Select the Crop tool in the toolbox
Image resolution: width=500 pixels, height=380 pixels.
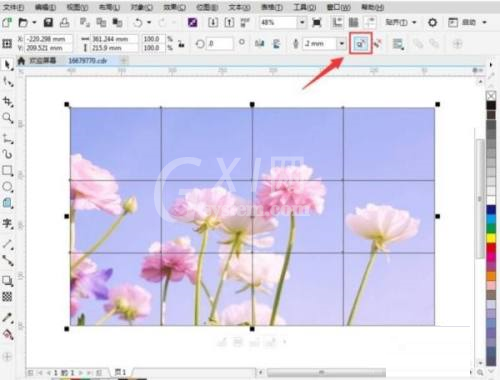click(7, 101)
